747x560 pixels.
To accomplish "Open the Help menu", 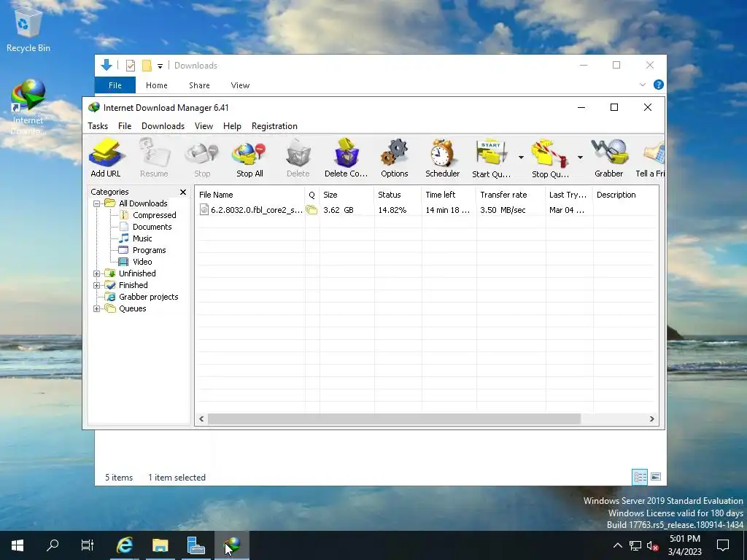I will [x=232, y=125].
